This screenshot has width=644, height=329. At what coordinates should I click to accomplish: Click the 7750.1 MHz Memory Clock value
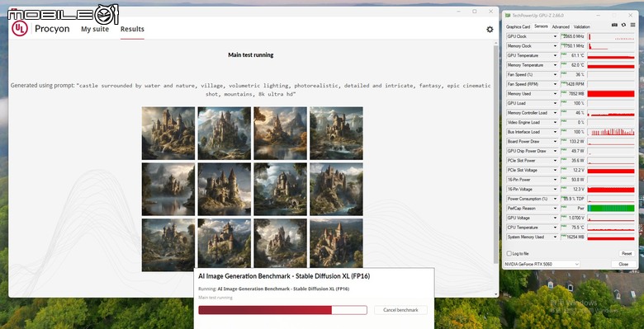pos(572,46)
